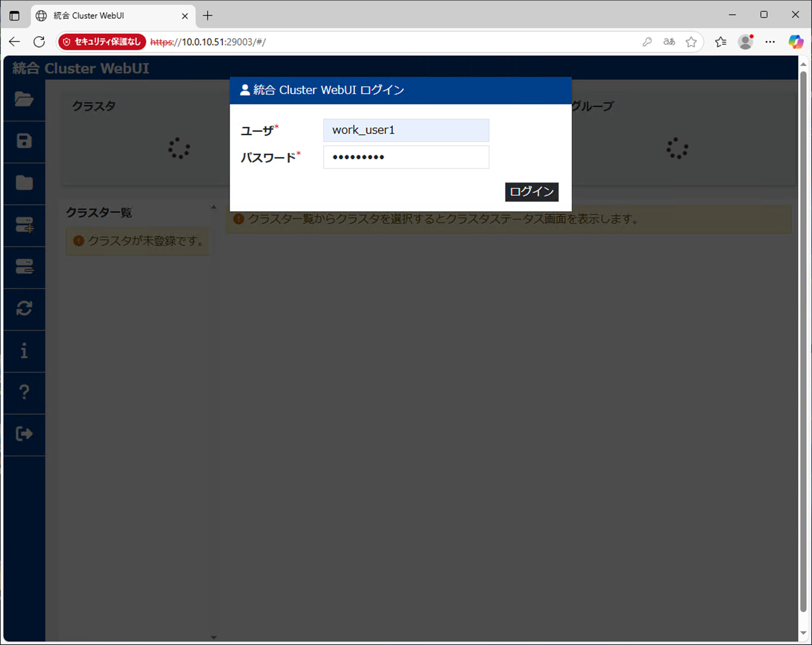Click the cluster list scroll down arrow
This screenshot has width=812, height=645.
point(214,637)
